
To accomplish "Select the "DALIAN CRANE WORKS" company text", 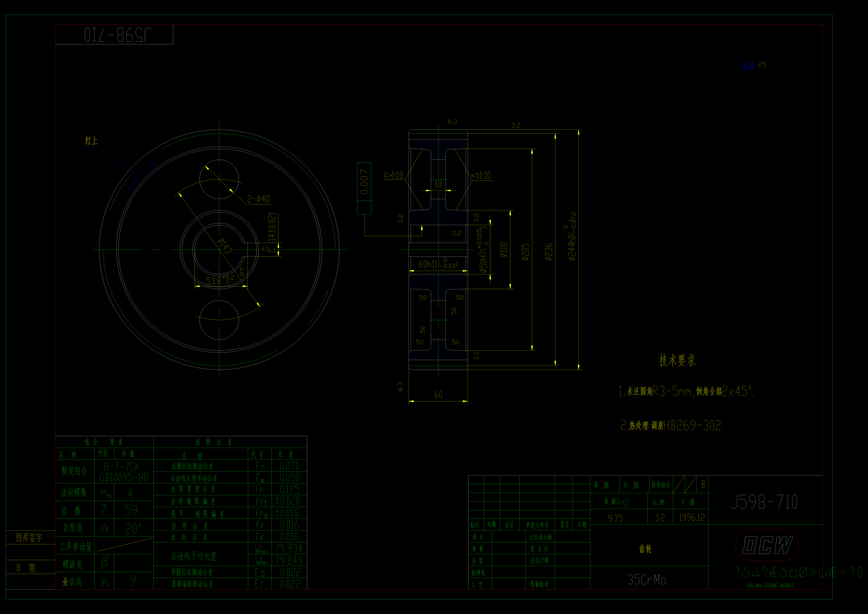I will 770,586.
